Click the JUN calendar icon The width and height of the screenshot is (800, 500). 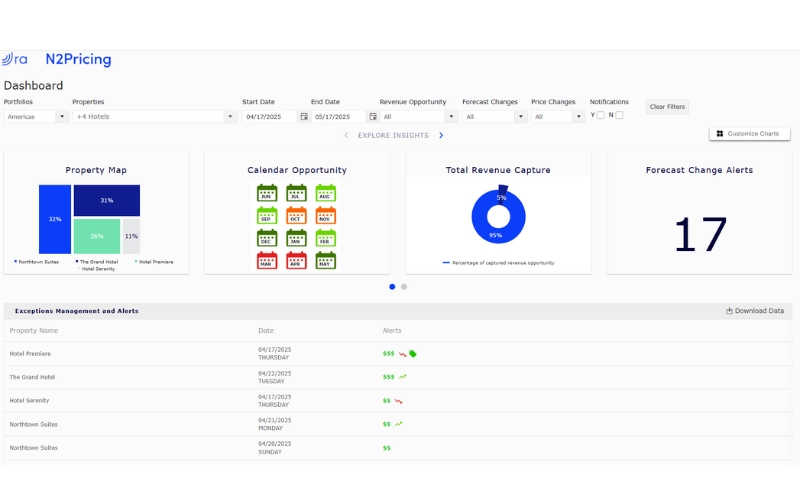(267, 193)
